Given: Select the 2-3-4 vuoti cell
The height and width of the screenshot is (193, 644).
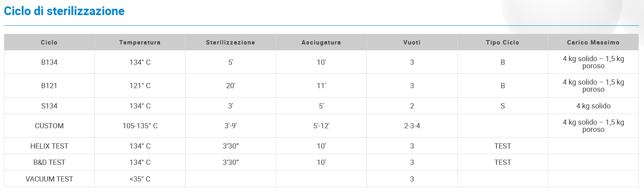Looking at the screenshot, I should [412, 126].
